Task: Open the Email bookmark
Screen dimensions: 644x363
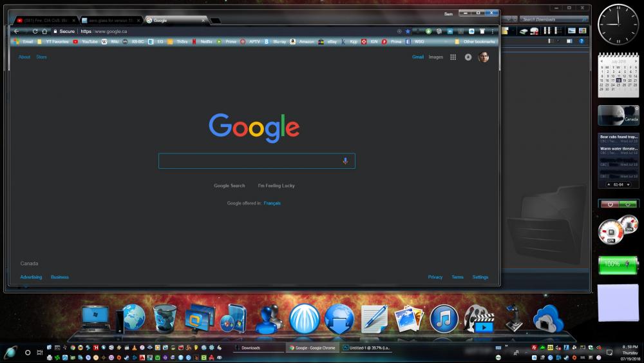Action: point(23,41)
